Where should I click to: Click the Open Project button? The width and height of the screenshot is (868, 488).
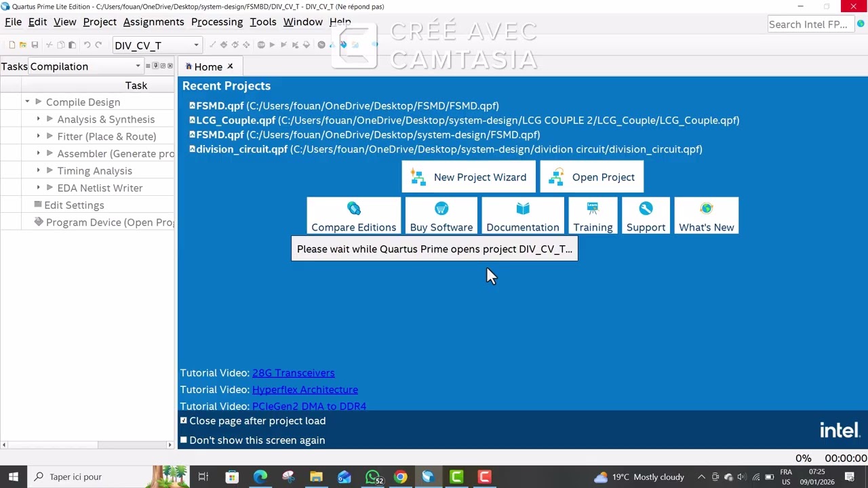pos(592,177)
